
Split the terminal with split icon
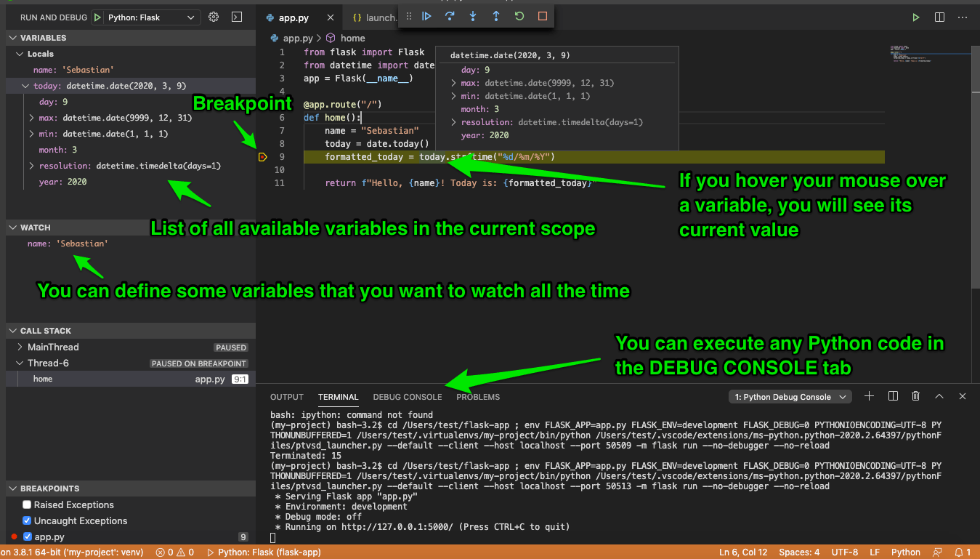pyautogui.click(x=892, y=396)
